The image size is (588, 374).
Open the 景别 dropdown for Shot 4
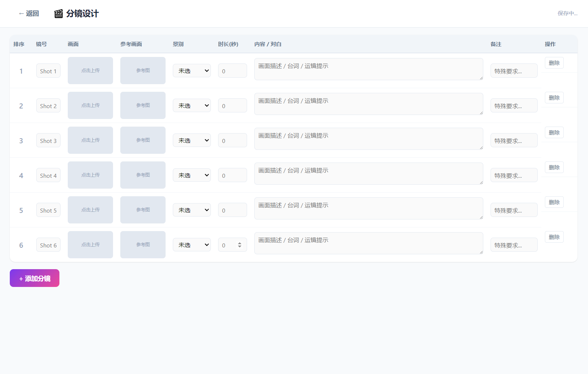pos(192,175)
